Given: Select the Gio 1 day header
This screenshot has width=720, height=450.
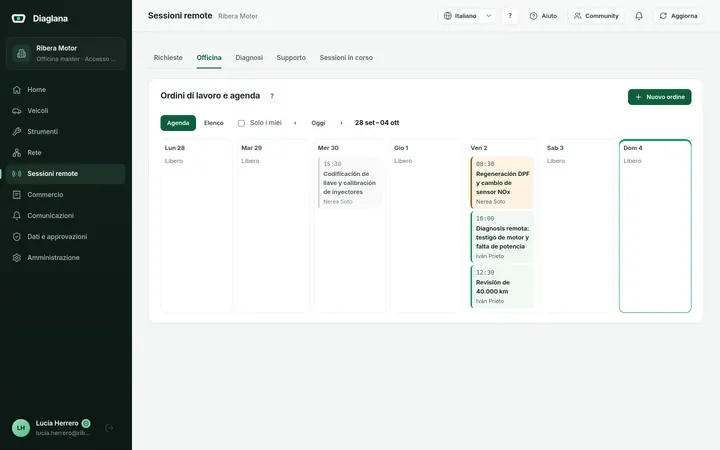Looking at the screenshot, I should [x=401, y=148].
